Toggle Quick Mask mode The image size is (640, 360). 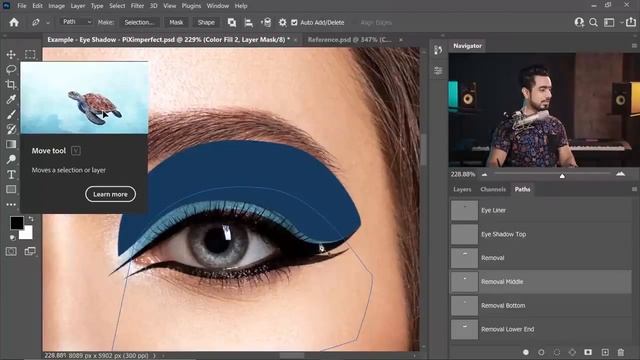(x=11, y=251)
